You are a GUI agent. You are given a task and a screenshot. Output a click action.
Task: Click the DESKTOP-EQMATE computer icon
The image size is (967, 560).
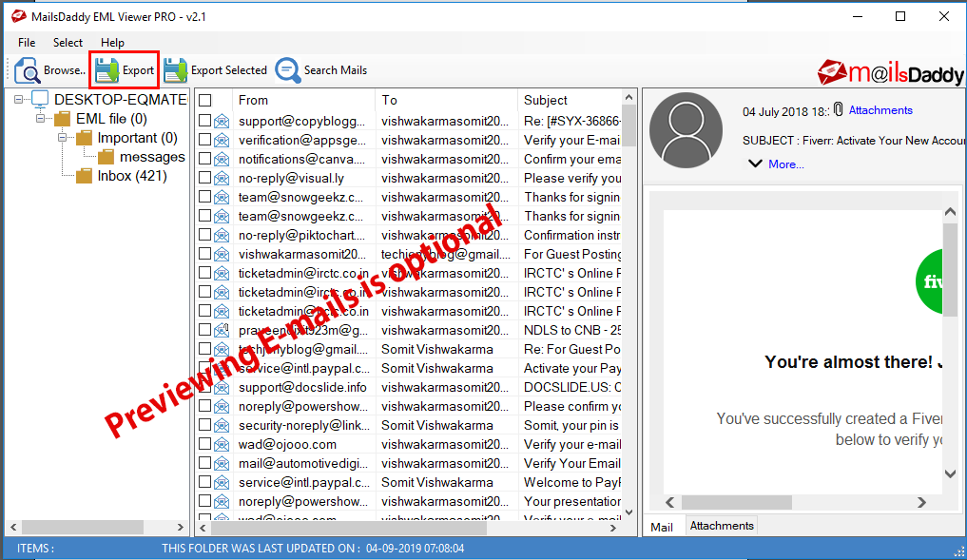coord(38,97)
